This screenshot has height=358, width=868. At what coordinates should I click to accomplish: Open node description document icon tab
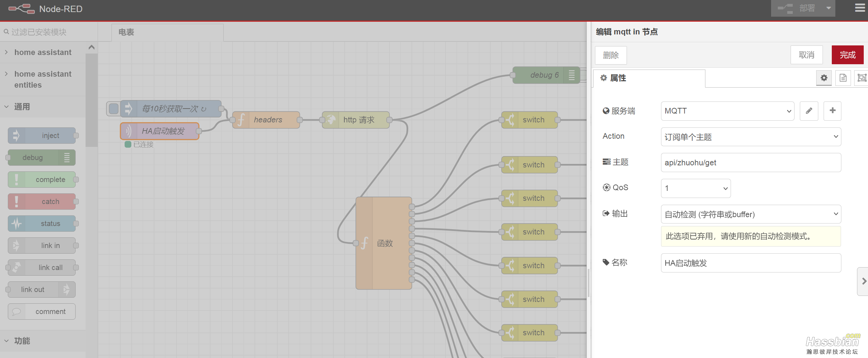coord(843,78)
